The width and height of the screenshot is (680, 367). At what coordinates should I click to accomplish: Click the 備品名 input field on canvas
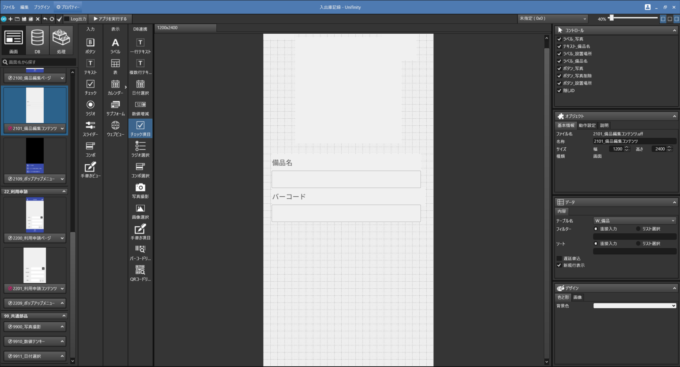[x=346, y=179]
